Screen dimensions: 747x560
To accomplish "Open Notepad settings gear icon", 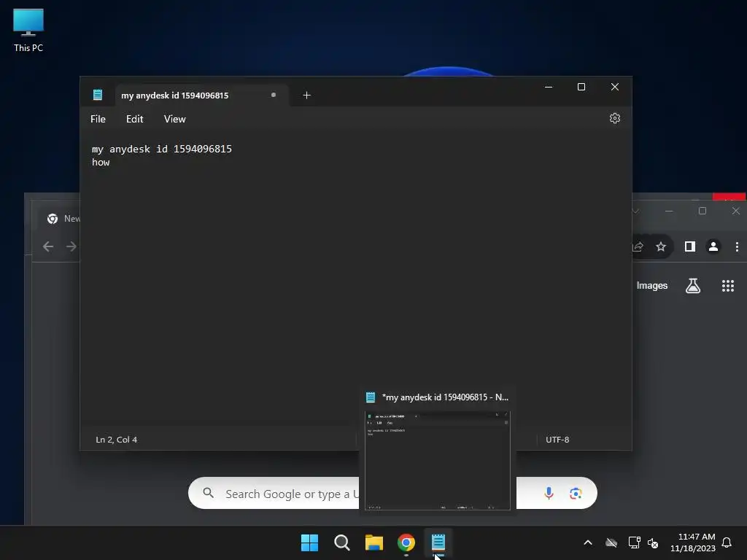I will (x=614, y=119).
